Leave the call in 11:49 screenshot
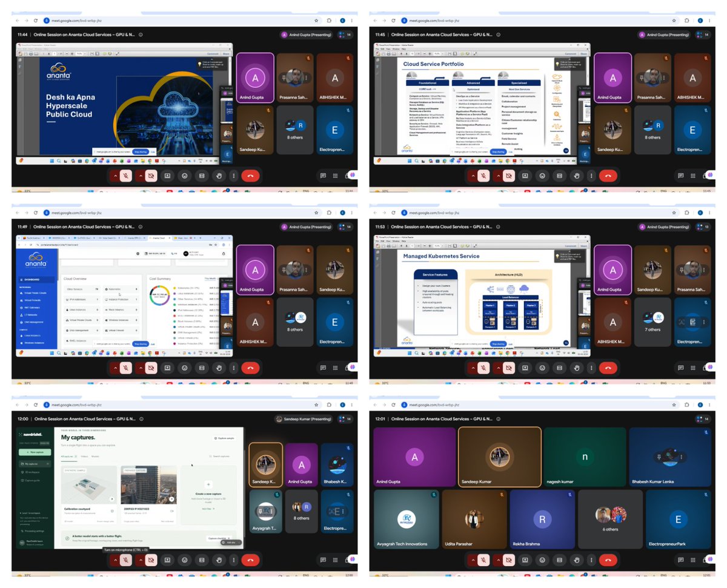The height and width of the screenshot is (588, 727). click(250, 368)
